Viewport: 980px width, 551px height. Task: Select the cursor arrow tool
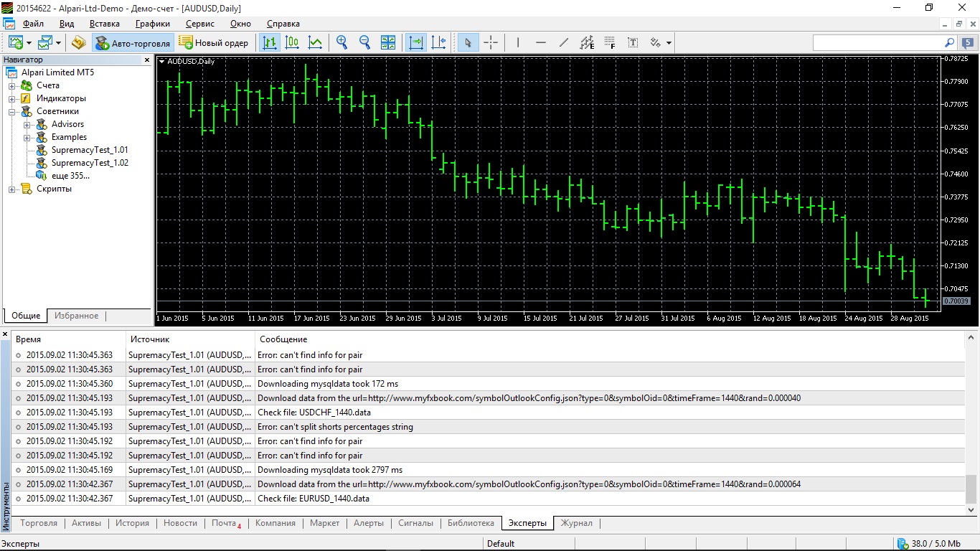coord(468,42)
